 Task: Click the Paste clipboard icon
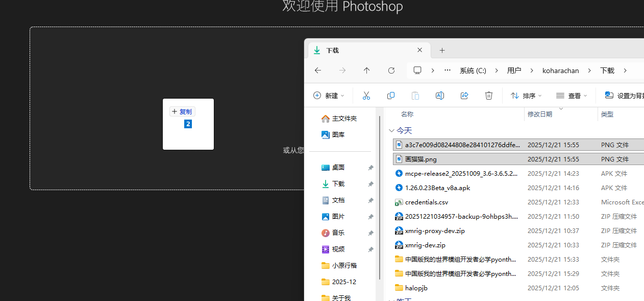pyautogui.click(x=415, y=96)
